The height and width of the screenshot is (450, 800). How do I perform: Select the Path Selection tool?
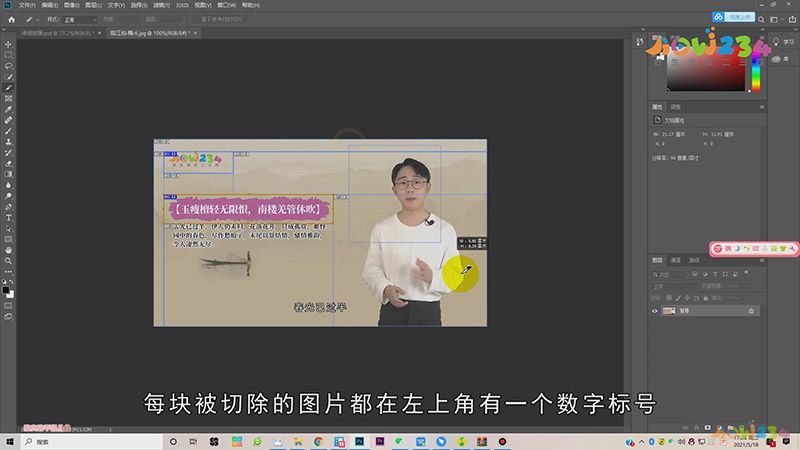(x=8, y=229)
